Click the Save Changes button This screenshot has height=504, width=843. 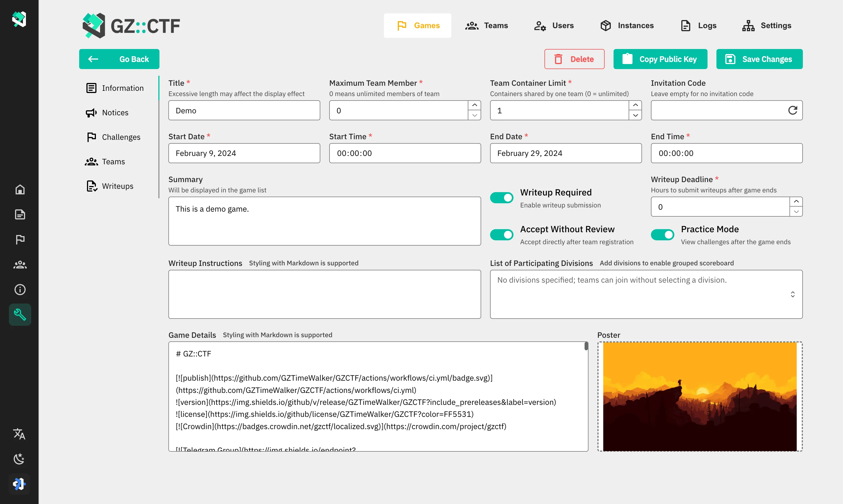pyautogui.click(x=759, y=59)
